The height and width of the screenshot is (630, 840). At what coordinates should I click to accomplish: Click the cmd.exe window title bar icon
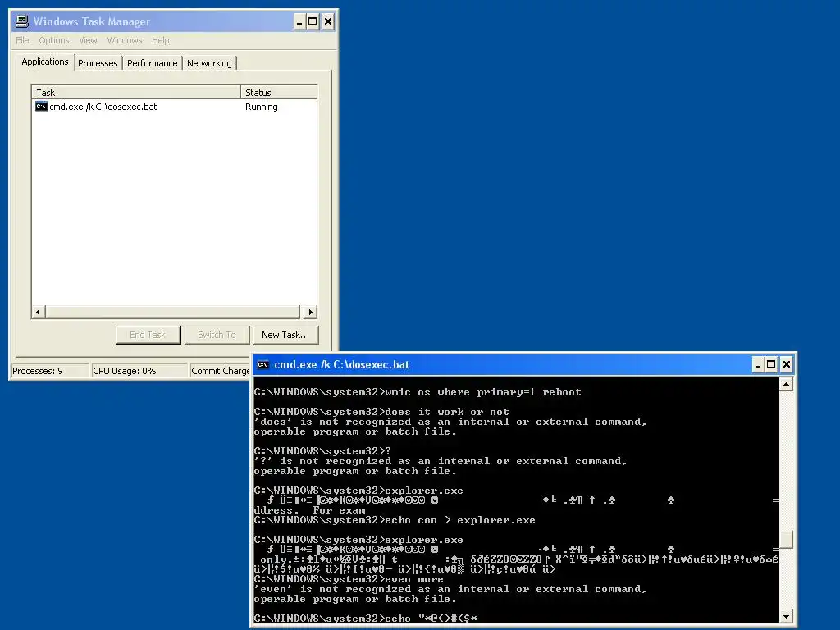[262, 365]
